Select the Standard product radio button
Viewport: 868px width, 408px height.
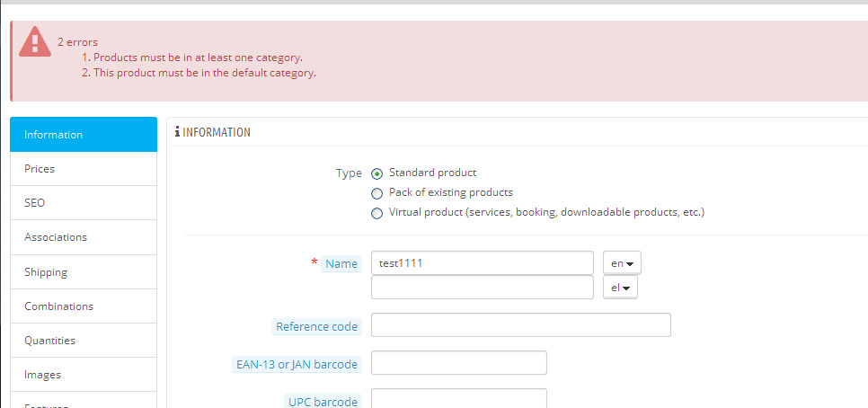(x=377, y=173)
